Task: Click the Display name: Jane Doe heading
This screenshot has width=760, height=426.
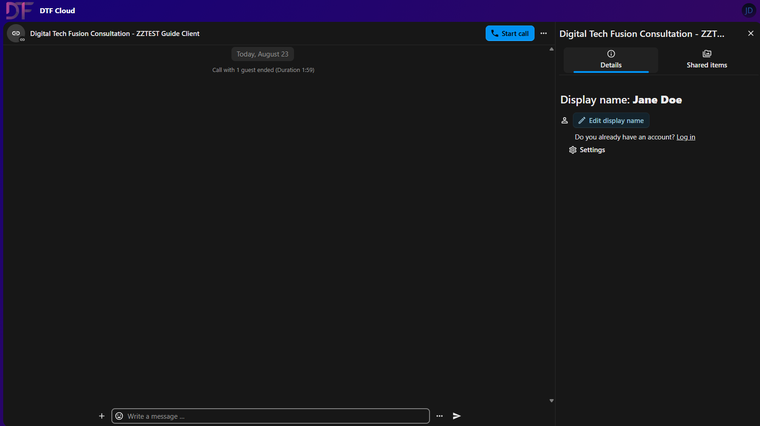Action: click(x=621, y=100)
